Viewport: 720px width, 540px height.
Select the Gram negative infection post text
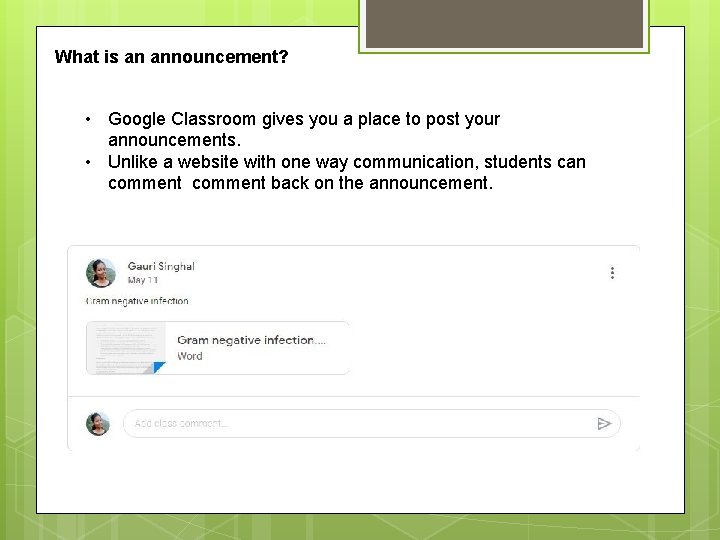point(137,301)
